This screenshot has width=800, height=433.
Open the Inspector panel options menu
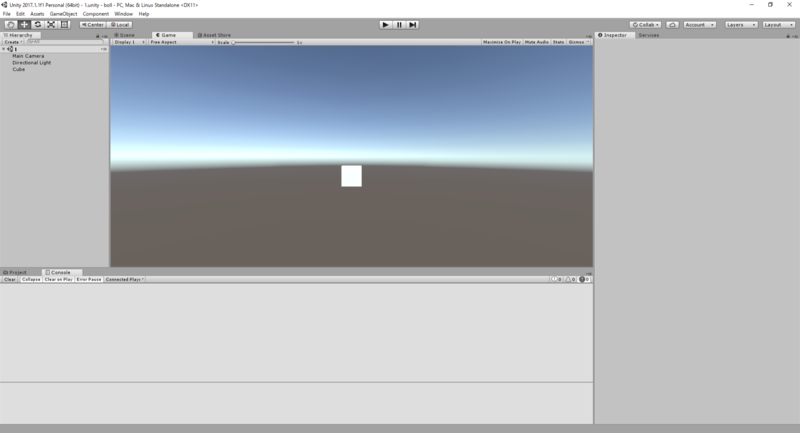point(794,36)
